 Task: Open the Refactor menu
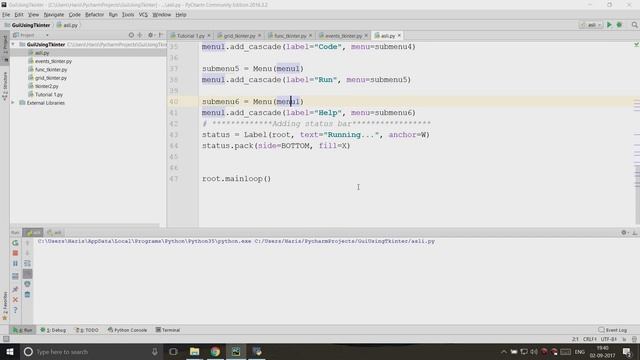pyautogui.click(x=94, y=15)
